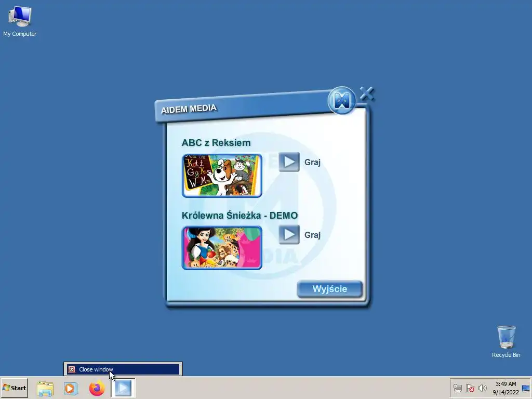The height and width of the screenshot is (399, 532).
Task: Open the ABC z Reksiem thumbnail
Action: (x=222, y=176)
